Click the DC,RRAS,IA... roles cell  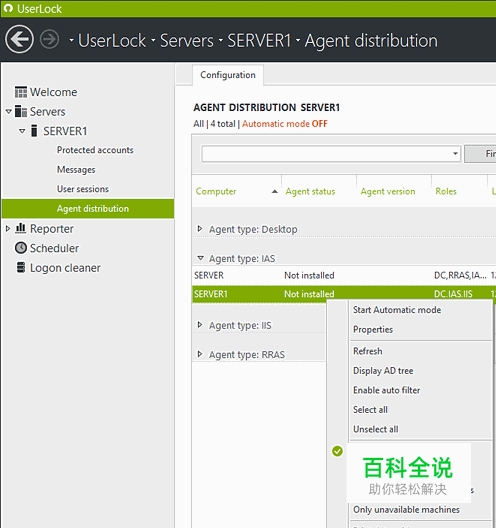460,275
